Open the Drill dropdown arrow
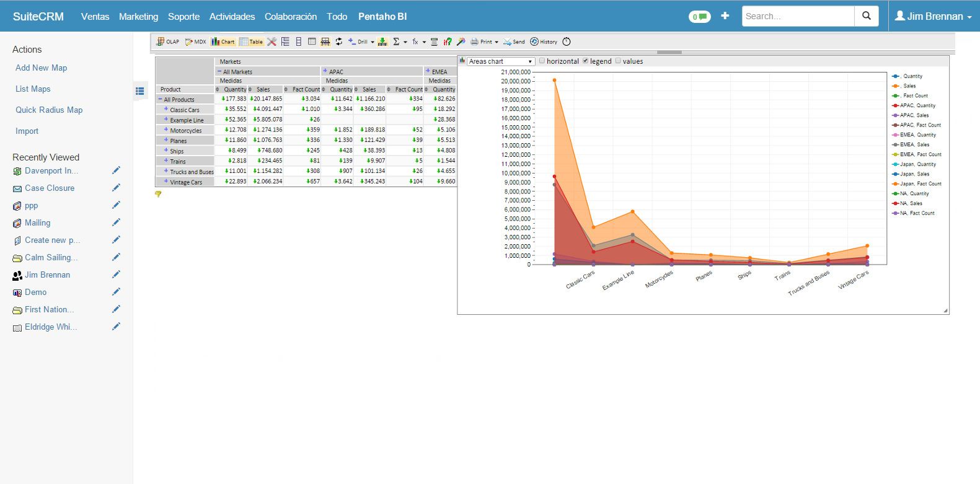The image size is (980, 484). (x=373, y=42)
